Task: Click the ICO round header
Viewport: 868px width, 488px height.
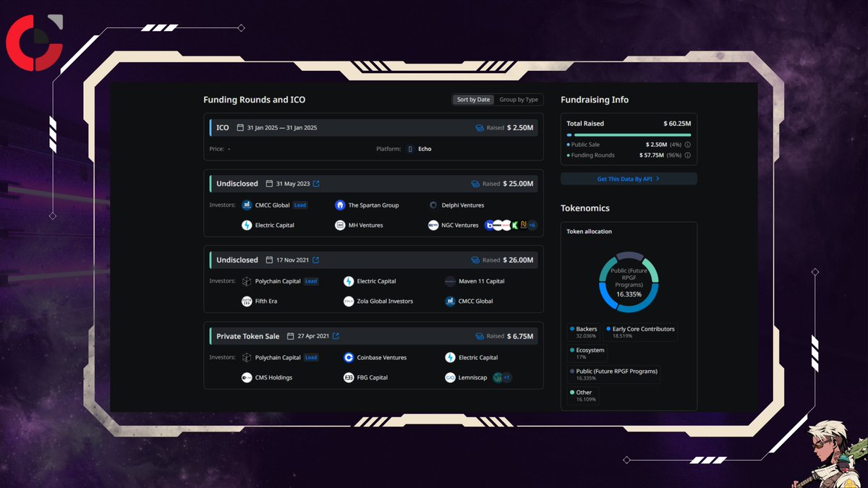Action: [x=373, y=128]
